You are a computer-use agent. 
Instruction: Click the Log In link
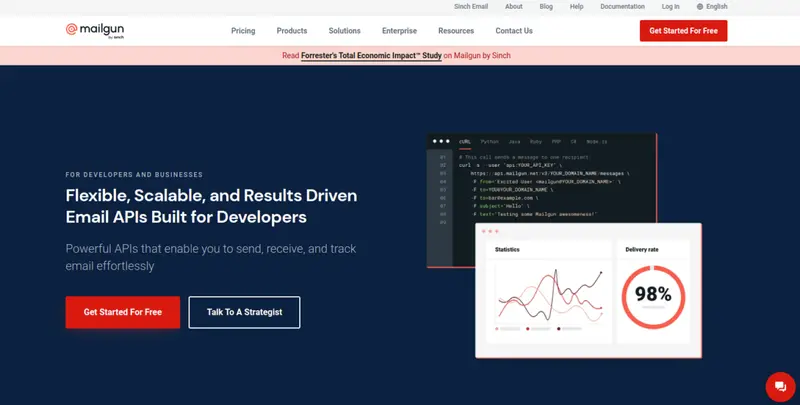pos(670,6)
